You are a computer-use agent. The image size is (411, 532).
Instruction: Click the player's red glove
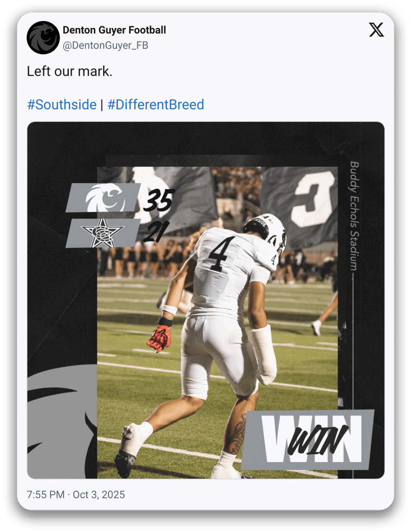click(x=159, y=338)
